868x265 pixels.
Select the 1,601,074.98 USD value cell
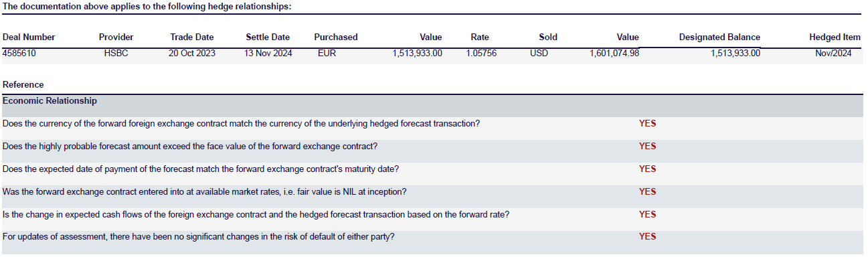pyautogui.click(x=614, y=54)
